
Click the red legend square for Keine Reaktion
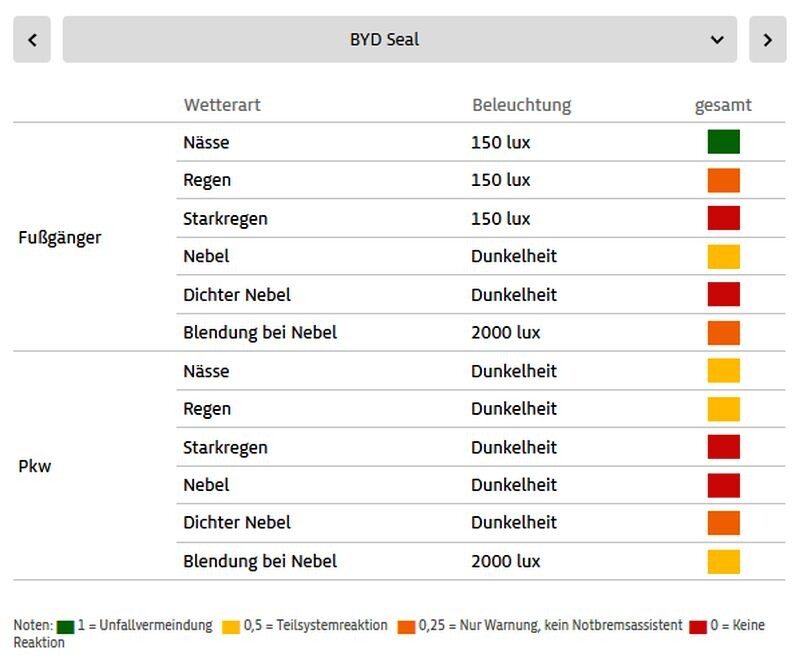point(699,627)
